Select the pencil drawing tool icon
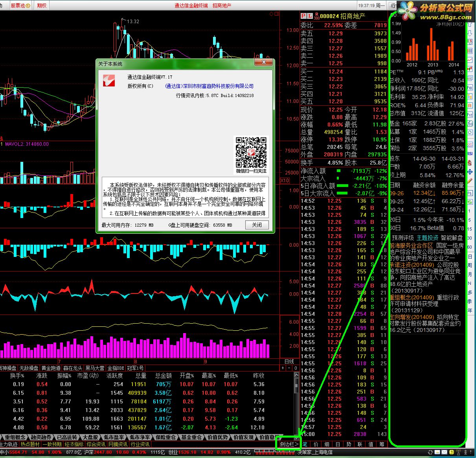Viewport: 476px width, 458px height. [x=470, y=181]
